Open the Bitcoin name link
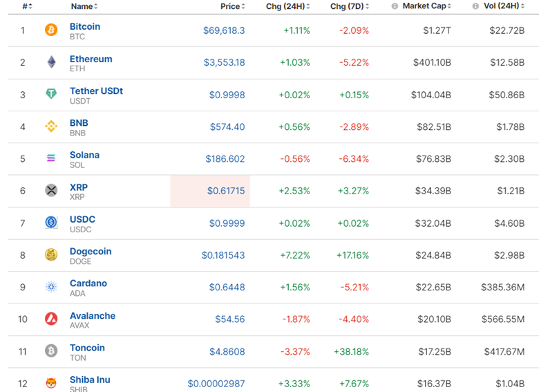The width and height of the screenshot is (539, 392). pos(85,26)
